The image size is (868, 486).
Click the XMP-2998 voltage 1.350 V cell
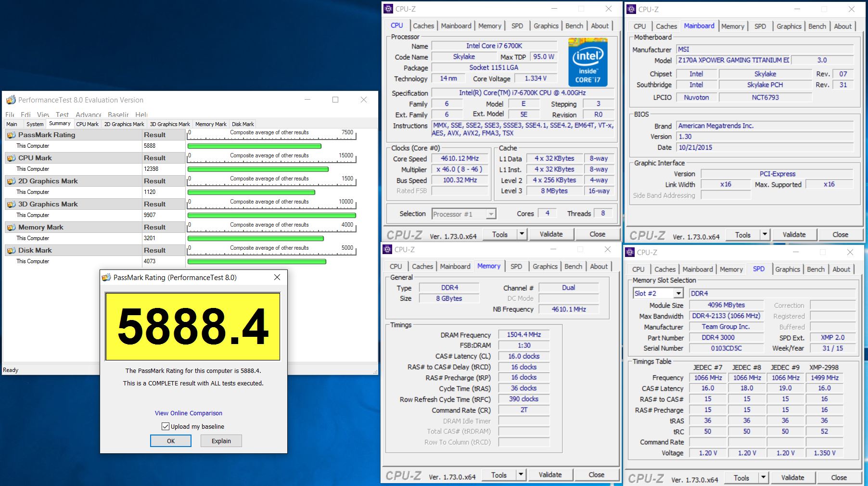[x=825, y=453]
